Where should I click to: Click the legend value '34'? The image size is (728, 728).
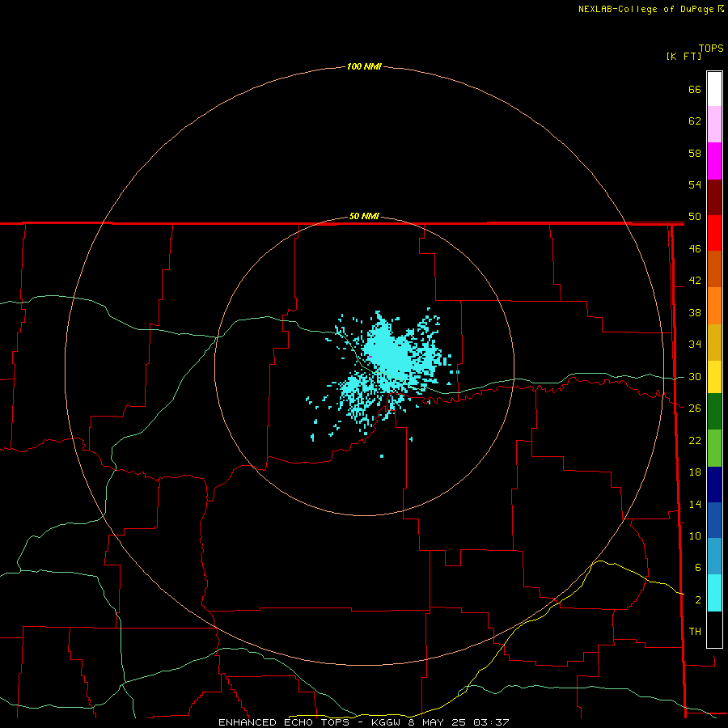point(695,345)
